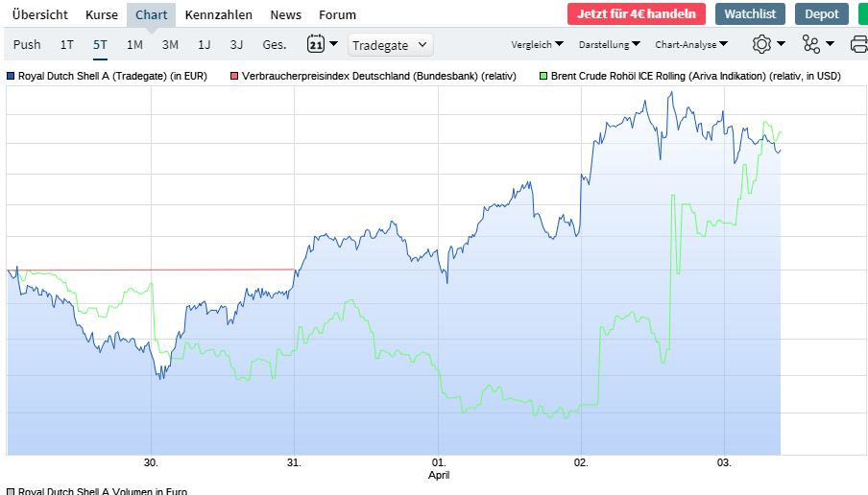
Task: Open the calendar date picker icon
Action: (x=316, y=44)
